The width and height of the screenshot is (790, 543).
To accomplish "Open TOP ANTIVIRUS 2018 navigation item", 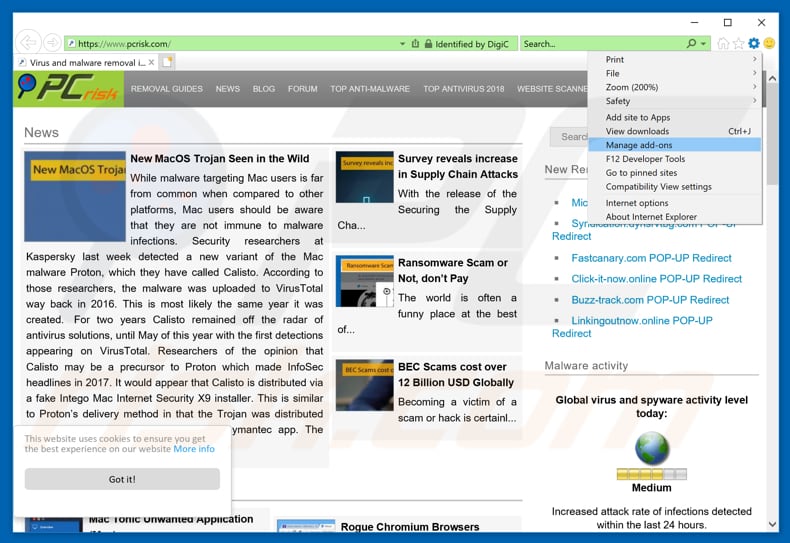I will pos(464,89).
